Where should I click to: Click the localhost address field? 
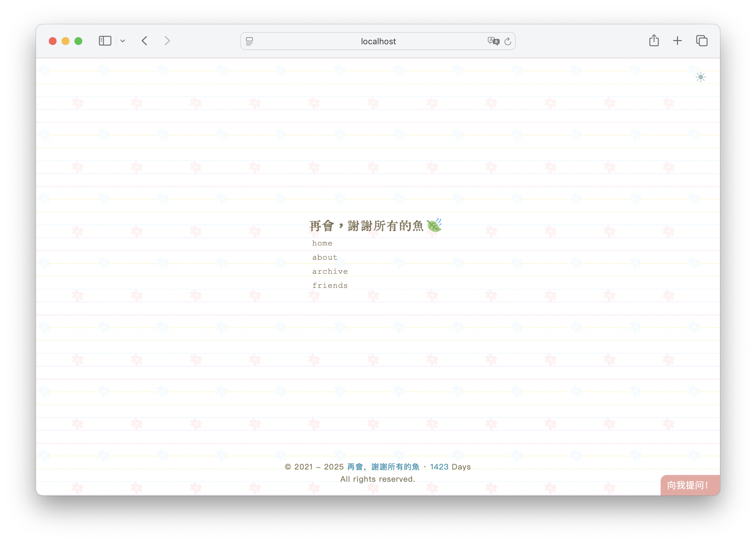click(x=378, y=41)
